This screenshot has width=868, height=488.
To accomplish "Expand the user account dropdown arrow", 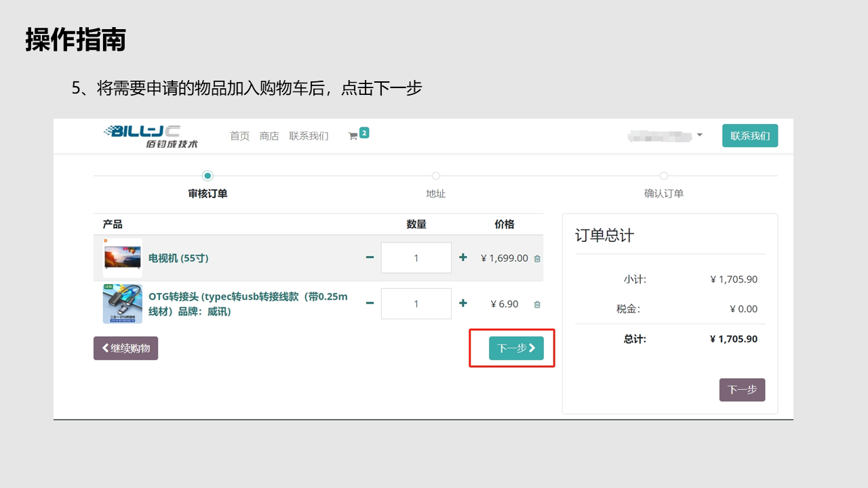I will 699,135.
